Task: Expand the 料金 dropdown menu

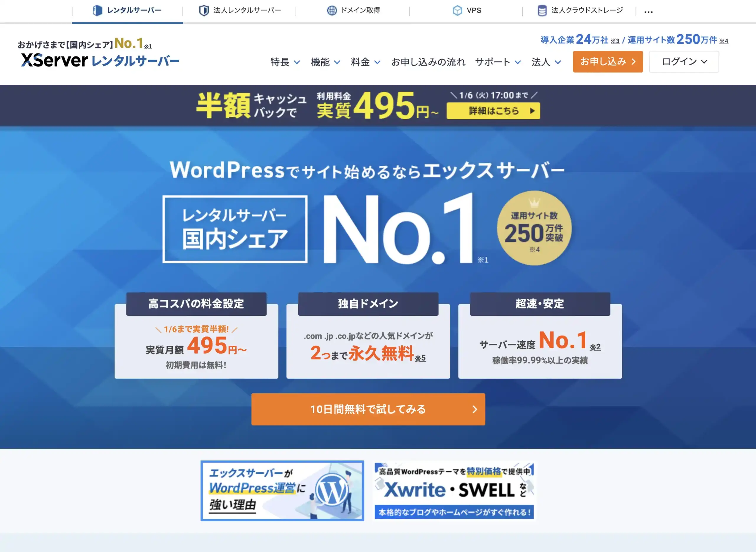Action: 366,62
